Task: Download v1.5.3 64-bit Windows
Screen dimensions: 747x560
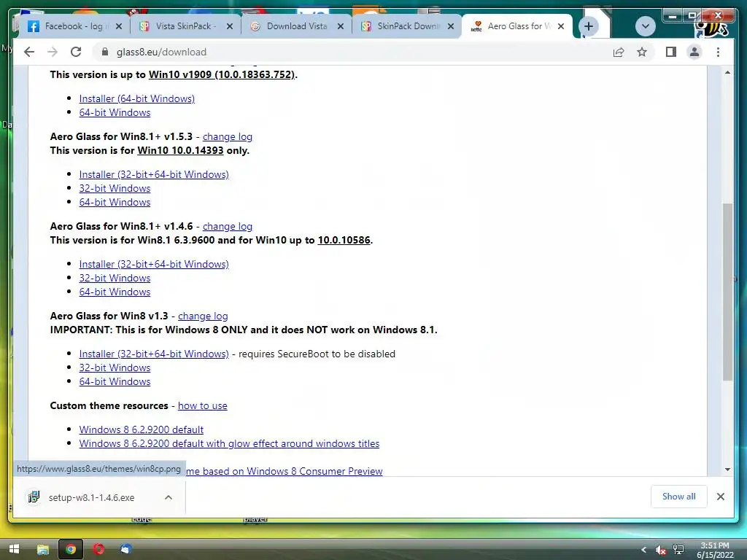Action: pos(115,202)
